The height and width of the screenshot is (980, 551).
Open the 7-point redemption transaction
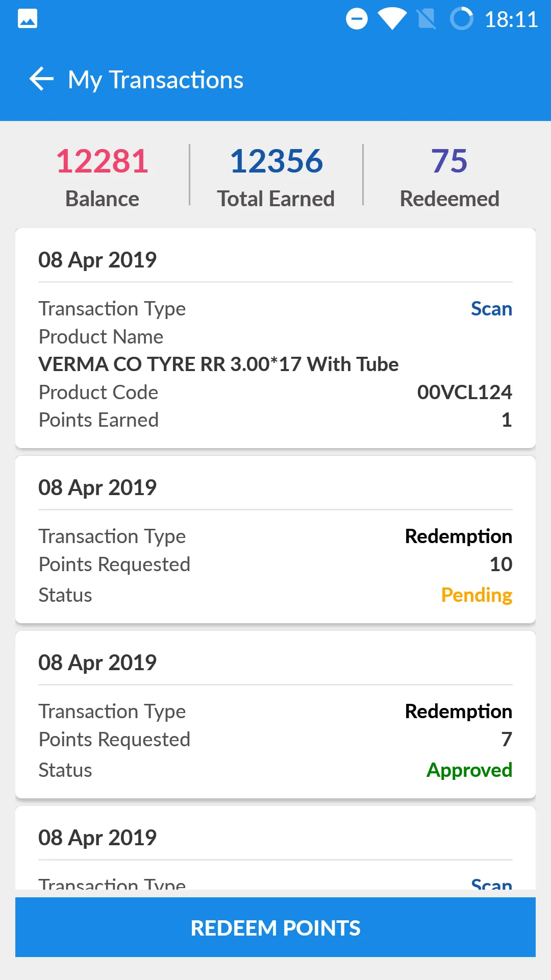pyautogui.click(x=275, y=715)
